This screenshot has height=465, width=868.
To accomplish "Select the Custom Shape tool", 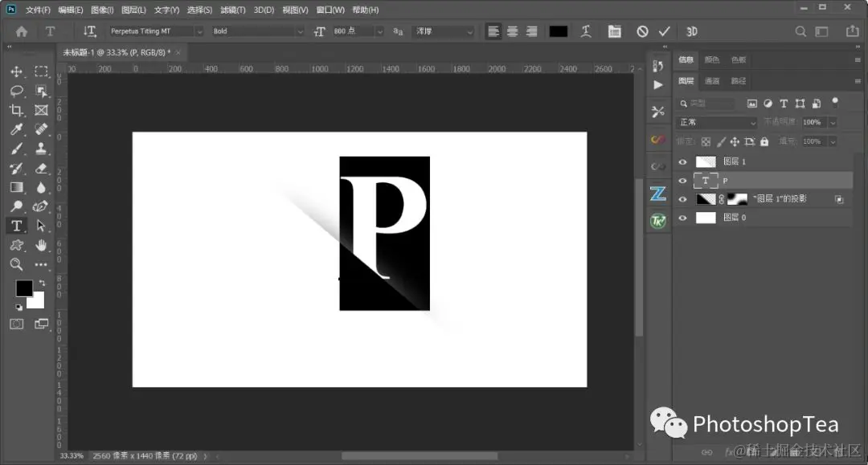I will pyautogui.click(x=17, y=245).
